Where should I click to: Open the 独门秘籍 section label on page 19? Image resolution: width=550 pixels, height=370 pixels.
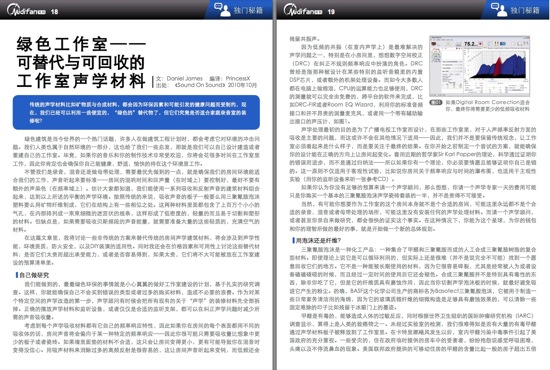coord(525,10)
